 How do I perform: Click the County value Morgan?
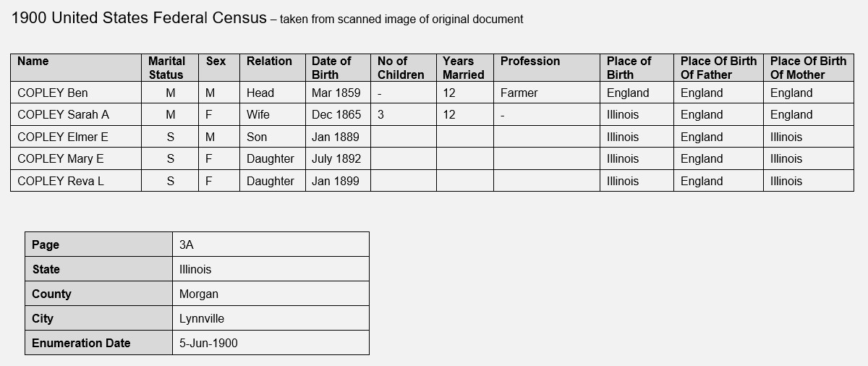click(x=271, y=294)
